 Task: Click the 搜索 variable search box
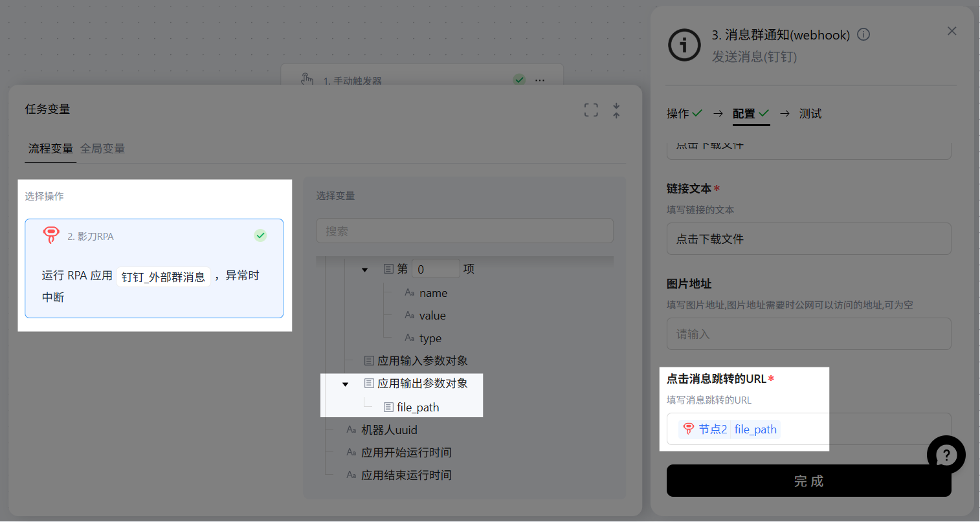click(465, 231)
